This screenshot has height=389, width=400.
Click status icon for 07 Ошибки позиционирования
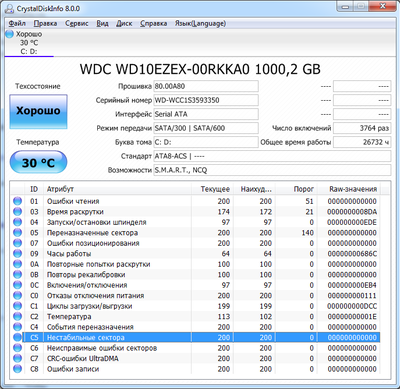coord(17,243)
